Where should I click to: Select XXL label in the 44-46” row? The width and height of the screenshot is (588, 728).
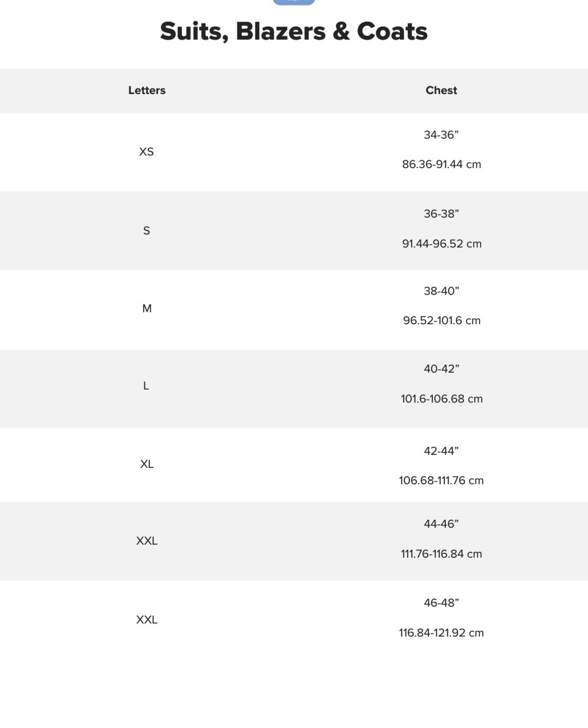pyautogui.click(x=147, y=541)
